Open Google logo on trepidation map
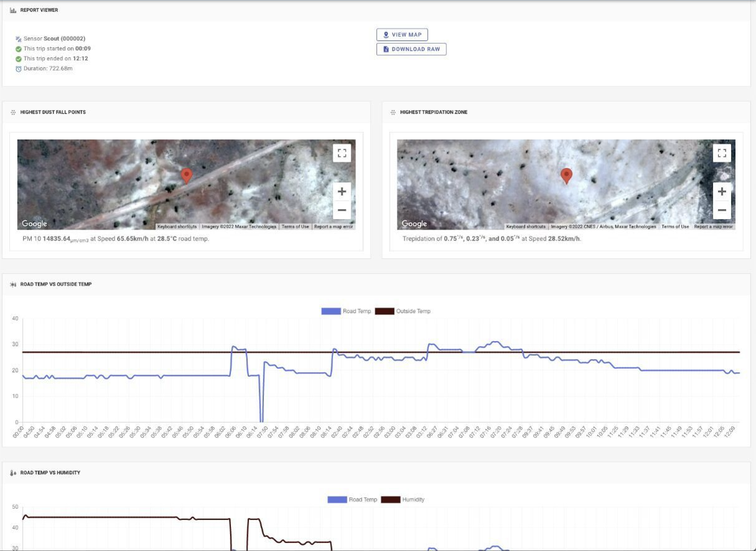This screenshot has height=551, width=756. [414, 224]
